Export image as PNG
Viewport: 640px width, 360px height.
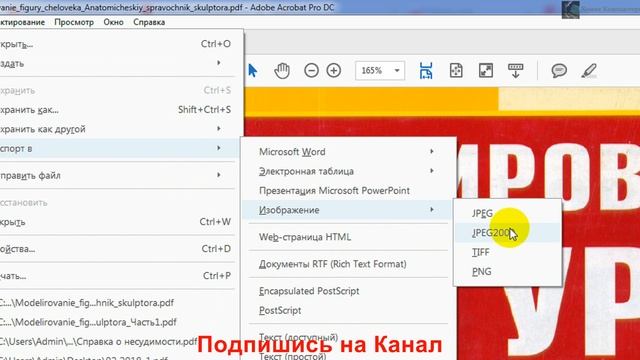click(x=507, y=271)
